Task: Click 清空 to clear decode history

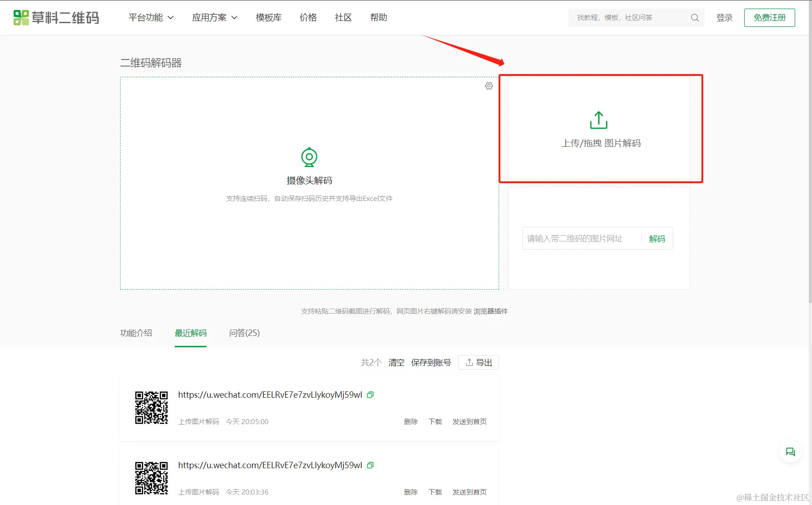Action: pos(396,362)
